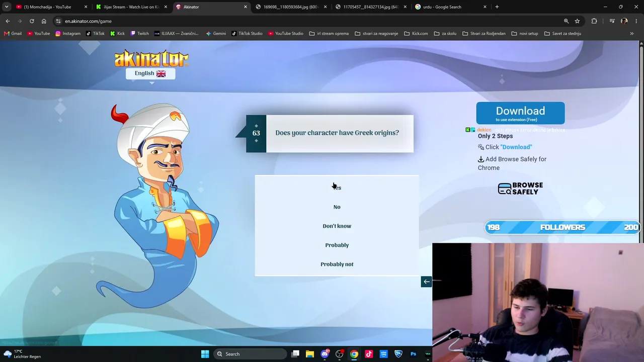Expand the 'Stvari za Rodjendan' bookmark folder
This screenshot has height=362, width=644.
click(x=484, y=34)
